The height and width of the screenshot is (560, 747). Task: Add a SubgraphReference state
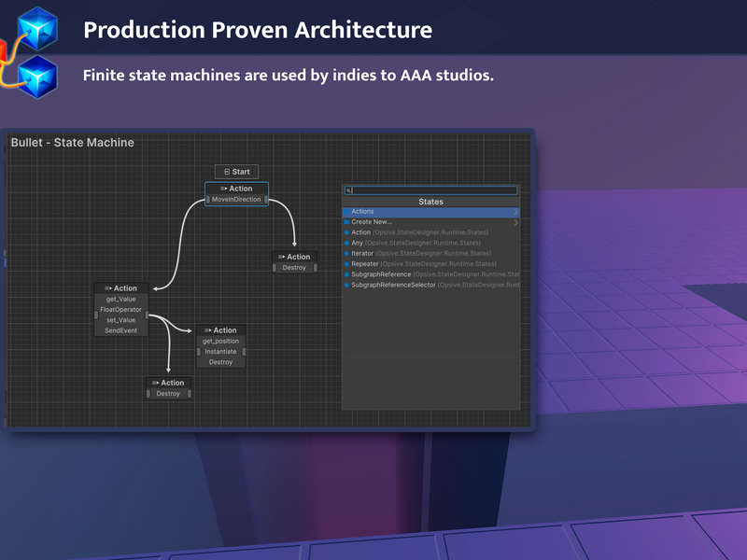pyautogui.click(x=430, y=274)
